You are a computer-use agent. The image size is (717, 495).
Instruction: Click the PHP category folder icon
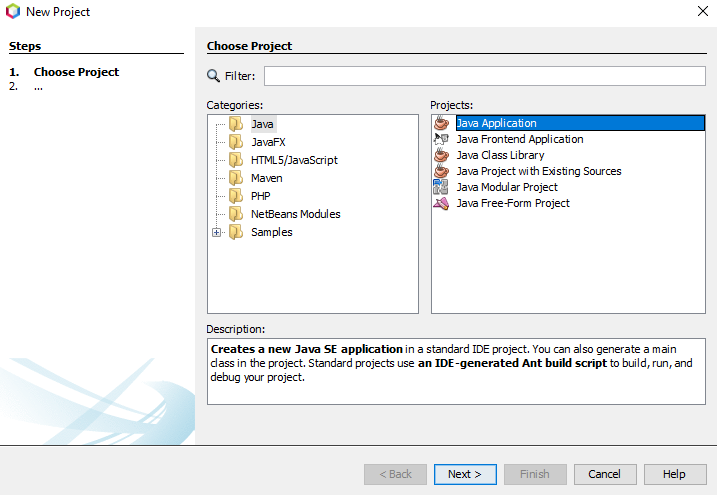click(x=236, y=196)
